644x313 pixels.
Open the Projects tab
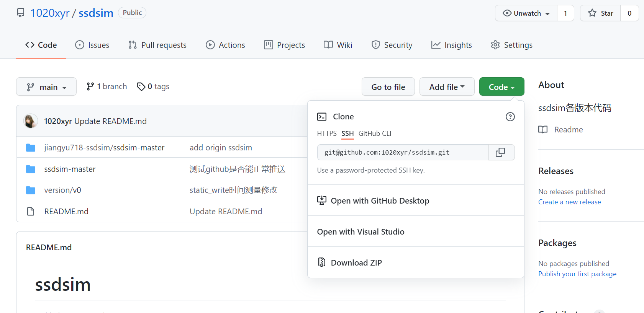(x=284, y=45)
